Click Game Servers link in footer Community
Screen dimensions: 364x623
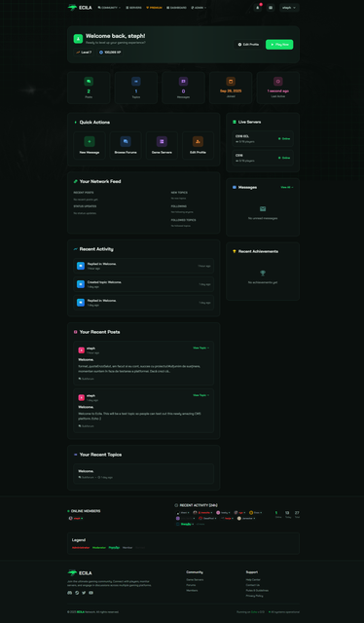point(195,580)
